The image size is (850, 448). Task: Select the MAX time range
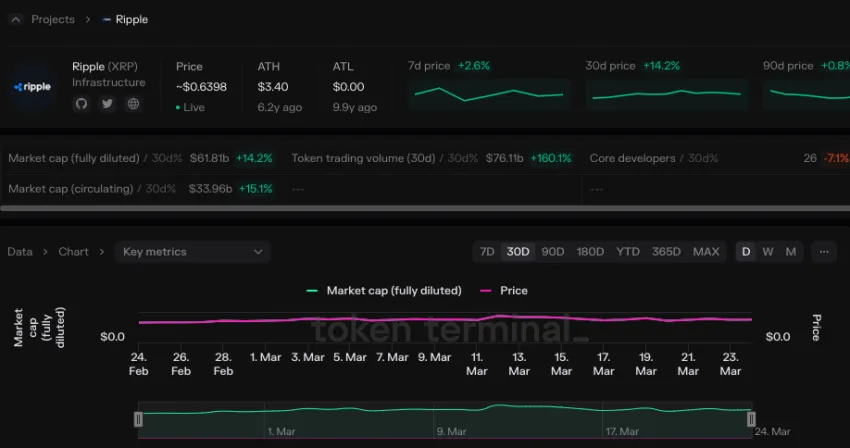(706, 252)
